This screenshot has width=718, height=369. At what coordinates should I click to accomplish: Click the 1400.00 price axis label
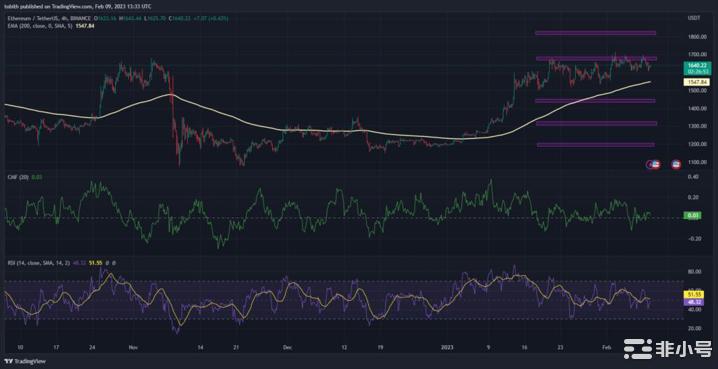click(x=696, y=109)
